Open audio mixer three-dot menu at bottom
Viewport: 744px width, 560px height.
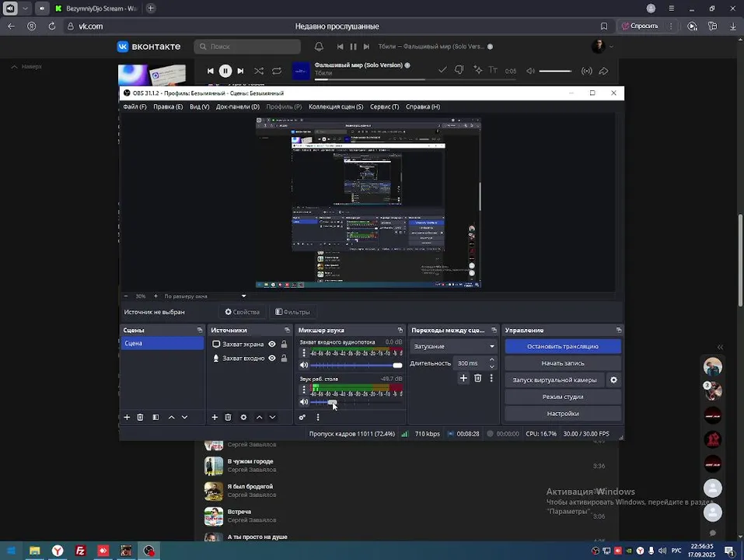coord(318,417)
